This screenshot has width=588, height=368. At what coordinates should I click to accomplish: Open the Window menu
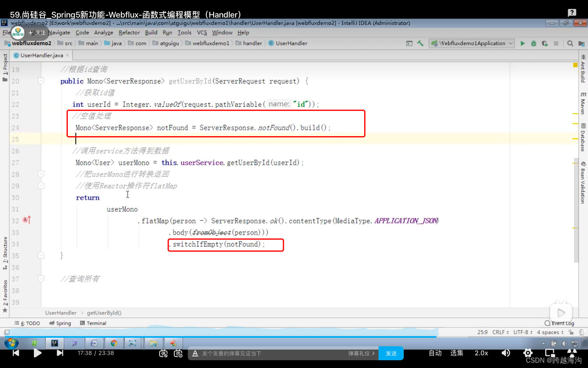tap(222, 33)
